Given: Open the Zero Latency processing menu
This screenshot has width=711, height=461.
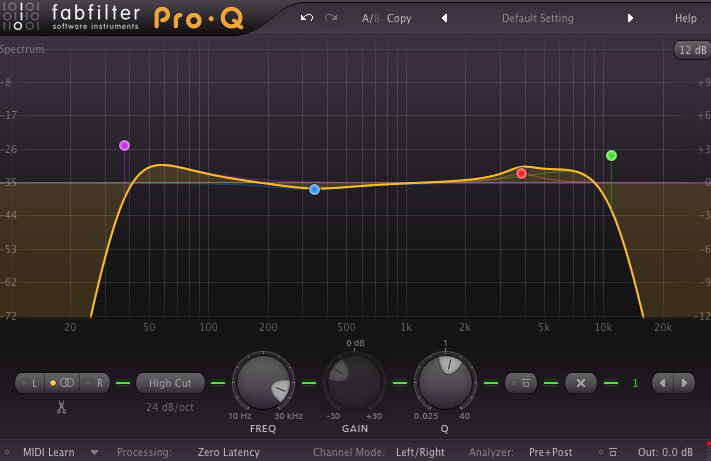Looking at the screenshot, I should click(229, 452).
